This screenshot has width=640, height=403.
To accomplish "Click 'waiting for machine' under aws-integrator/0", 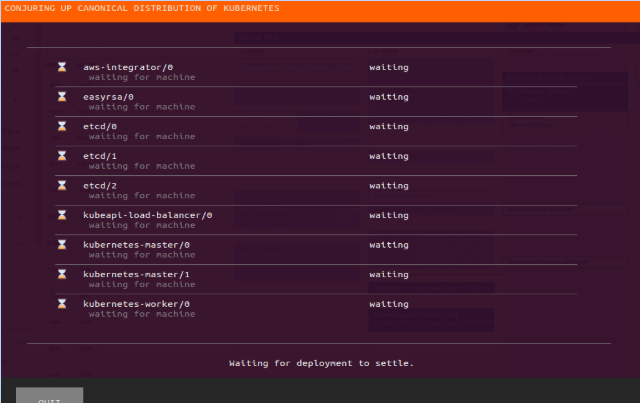I will point(142,78).
